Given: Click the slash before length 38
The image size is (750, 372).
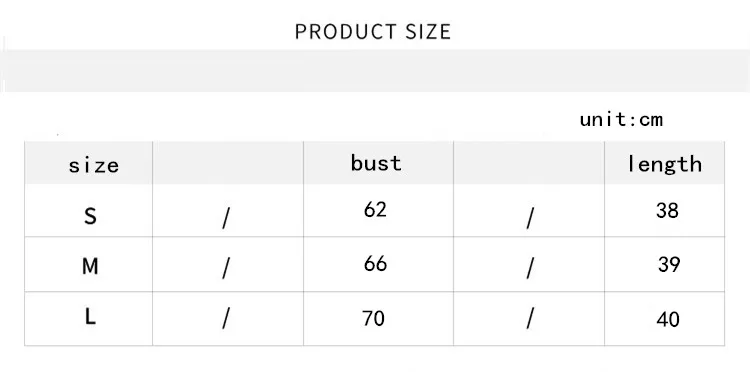Looking at the screenshot, I should tap(529, 219).
